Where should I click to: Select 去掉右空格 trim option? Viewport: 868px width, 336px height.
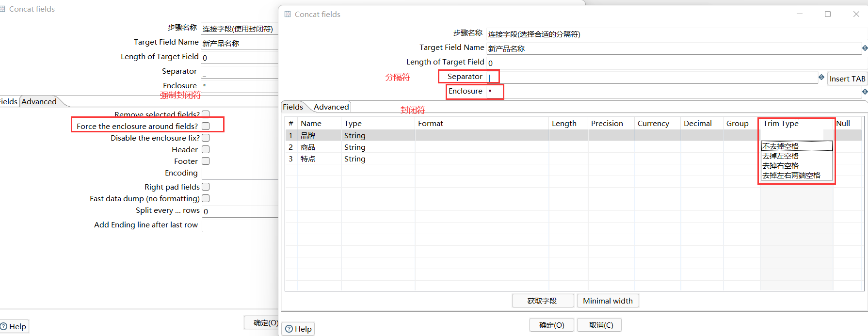797,165
